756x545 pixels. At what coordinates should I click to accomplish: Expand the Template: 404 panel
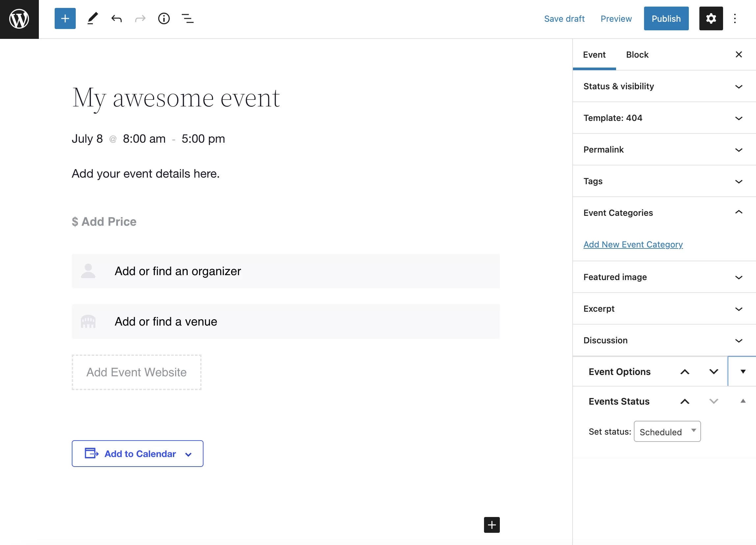click(664, 118)
